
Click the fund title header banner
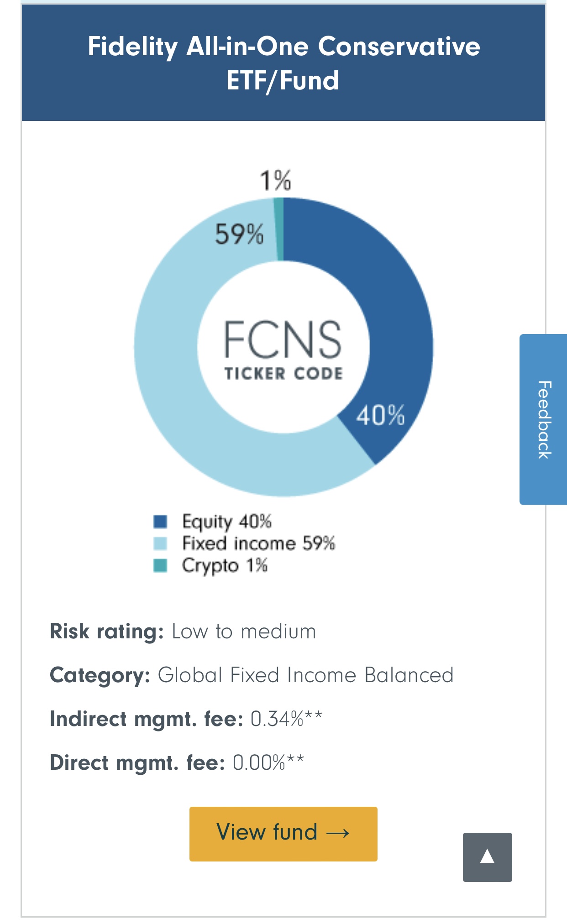click(x=283, y=63)
